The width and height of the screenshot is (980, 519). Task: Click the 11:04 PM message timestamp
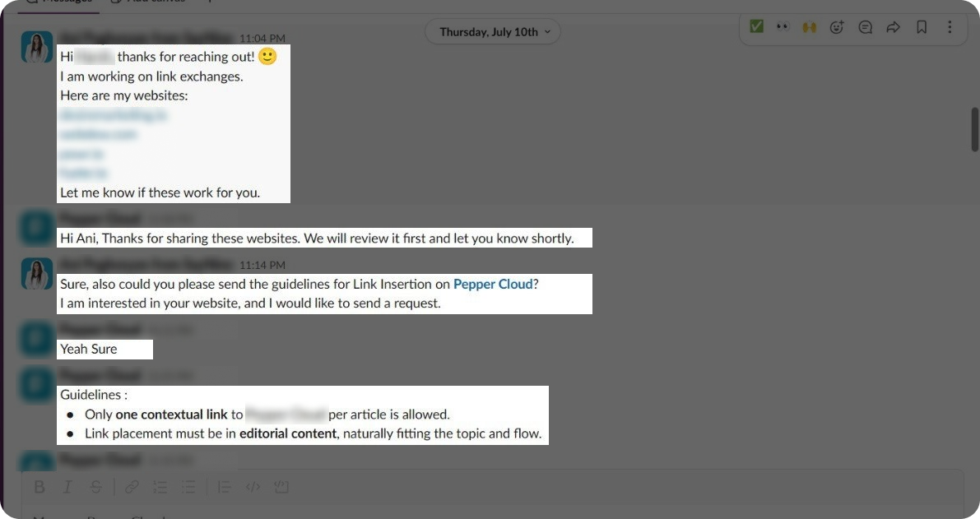(x=262, y=38)
